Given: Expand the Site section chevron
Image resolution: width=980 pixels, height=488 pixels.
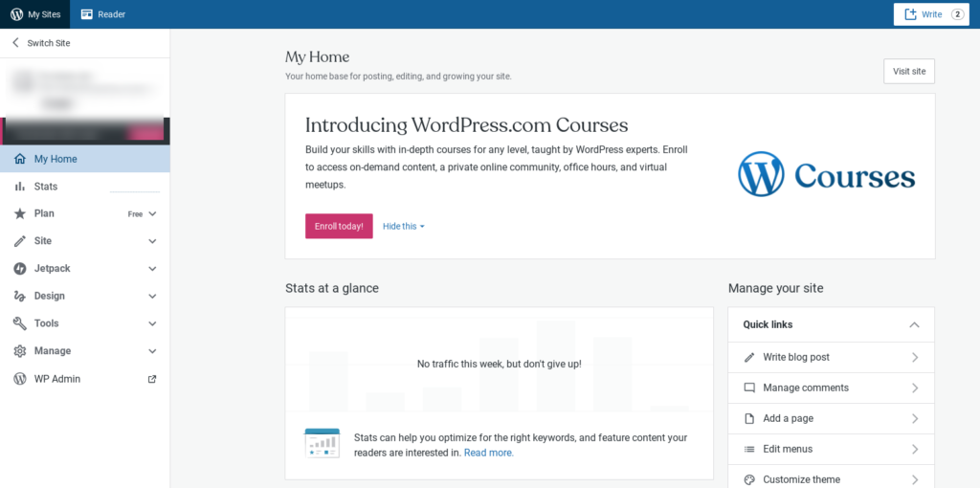Looking at the screenshot, I should (x=152, y=241).
